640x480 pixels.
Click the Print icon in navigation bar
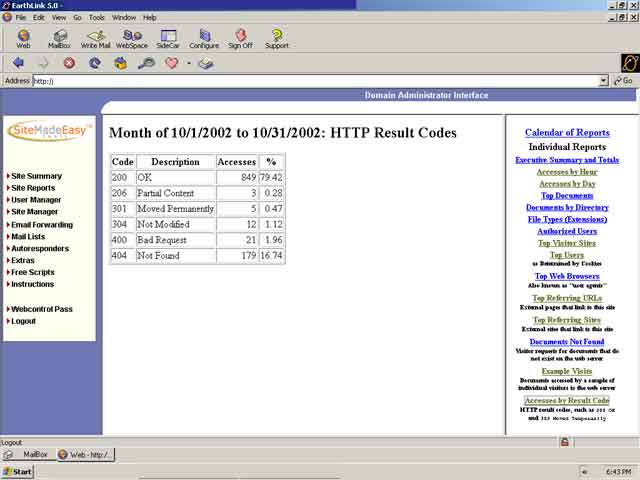[205, 62]
